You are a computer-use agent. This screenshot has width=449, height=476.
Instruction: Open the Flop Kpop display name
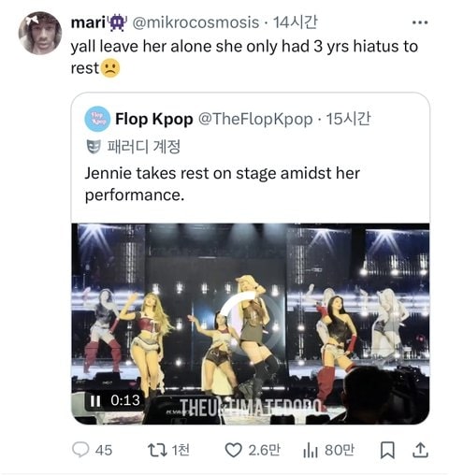154,119
